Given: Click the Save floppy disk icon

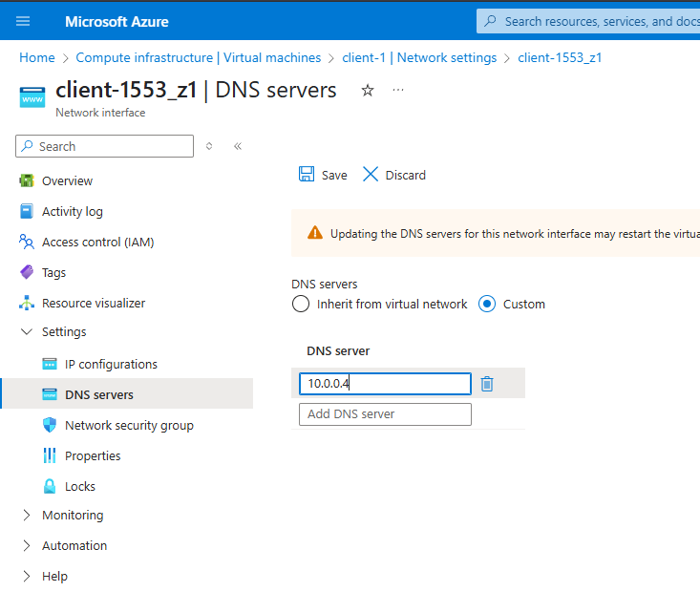Looking at the screenshot, I should 307,174.
